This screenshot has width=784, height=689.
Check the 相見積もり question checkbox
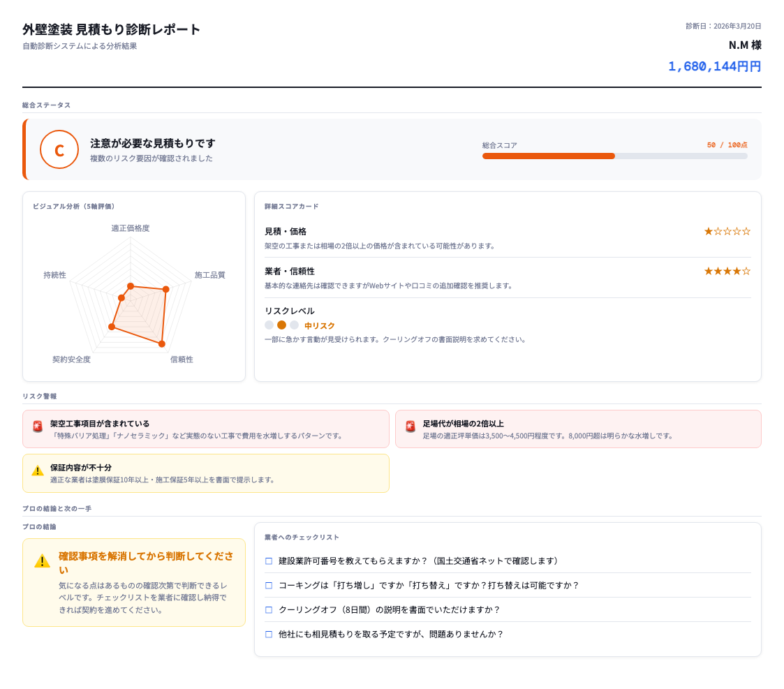point(268,634)
